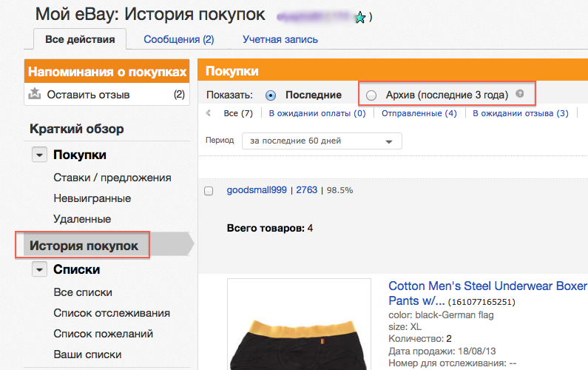
Task: Open Все списки in sidebar
Action: point(83,292)
